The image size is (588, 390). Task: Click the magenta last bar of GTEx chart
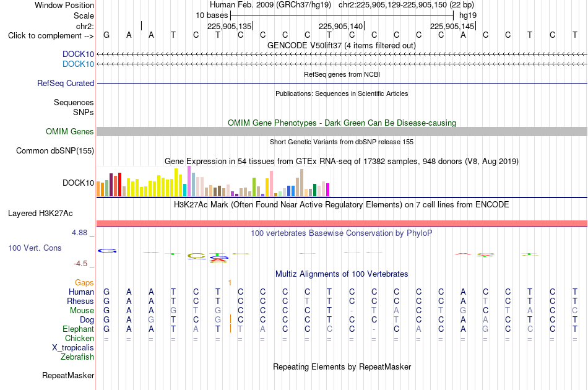pos(327,190)
